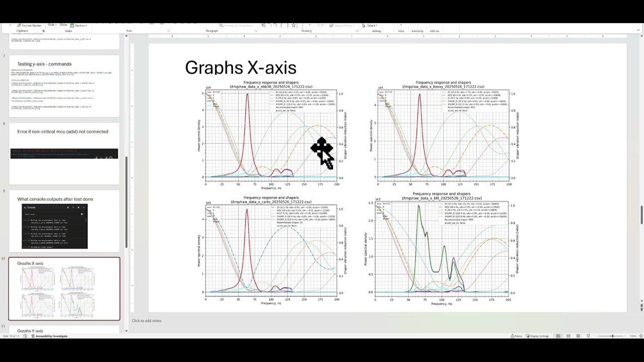The width and height of the screenshot is (644, 362).
Task: Open the Shape Effects dropdown
Action: click(343, 25)
